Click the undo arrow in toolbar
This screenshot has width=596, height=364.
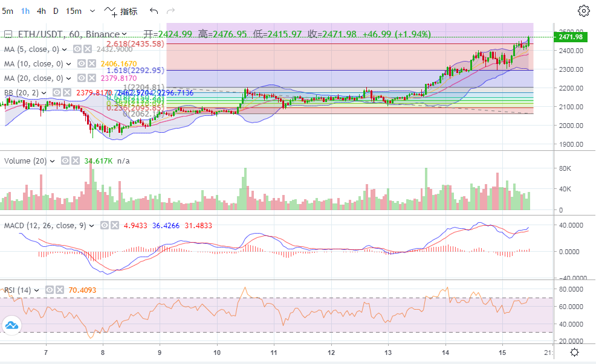click(x=154, y=11)
